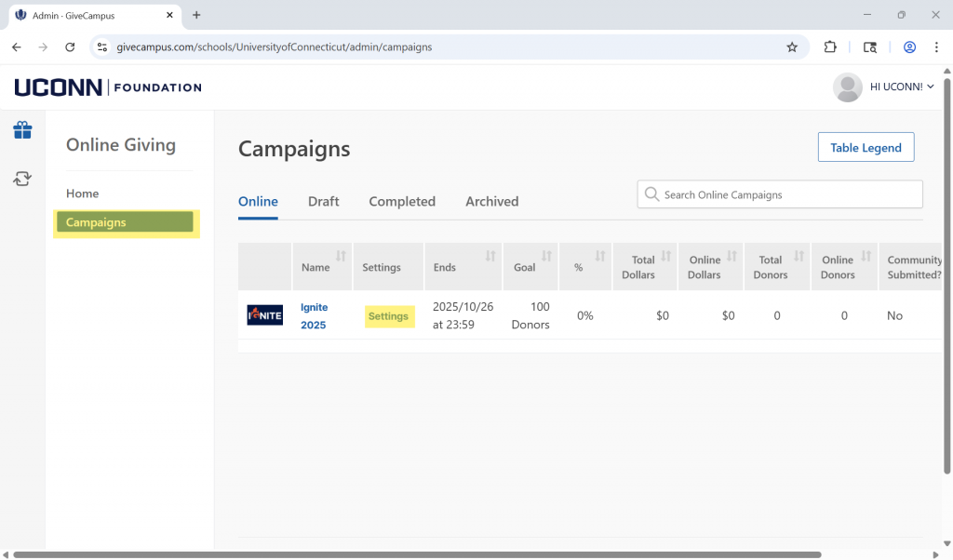Image resolution: width=953 pixels, height=560 pixels.
Task: Click the recurring arrows sidebar icon
Action: [x=22, y=179]
